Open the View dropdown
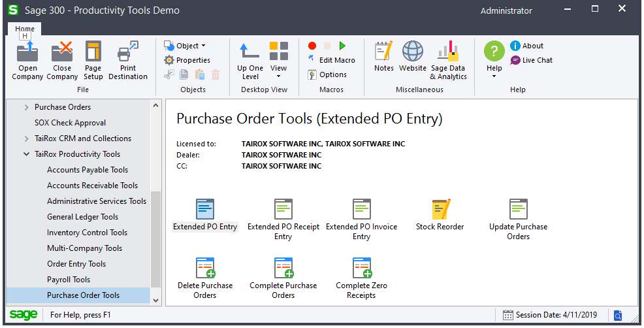 (278, 60)
